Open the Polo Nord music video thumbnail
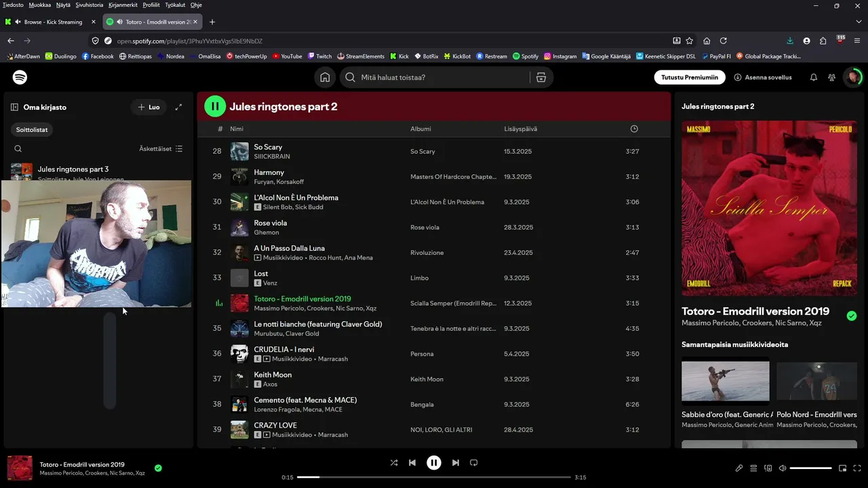Screen dimensions: 868x488 click(817, 381)
